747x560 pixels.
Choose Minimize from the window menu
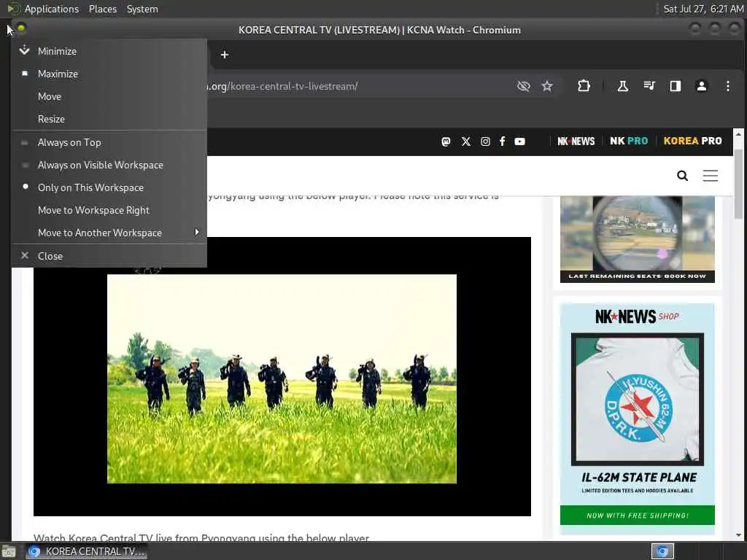coord(109,51)
